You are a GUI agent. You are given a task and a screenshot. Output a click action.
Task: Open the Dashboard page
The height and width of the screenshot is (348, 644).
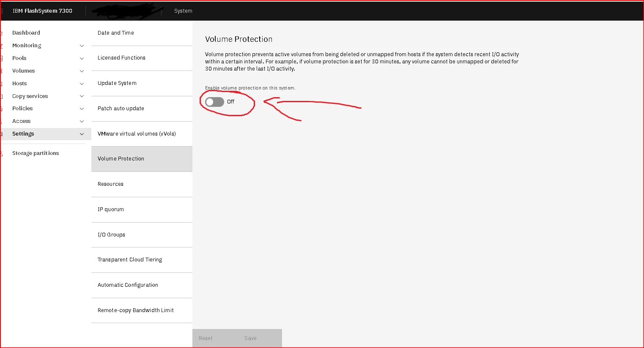tap(26, 33)
